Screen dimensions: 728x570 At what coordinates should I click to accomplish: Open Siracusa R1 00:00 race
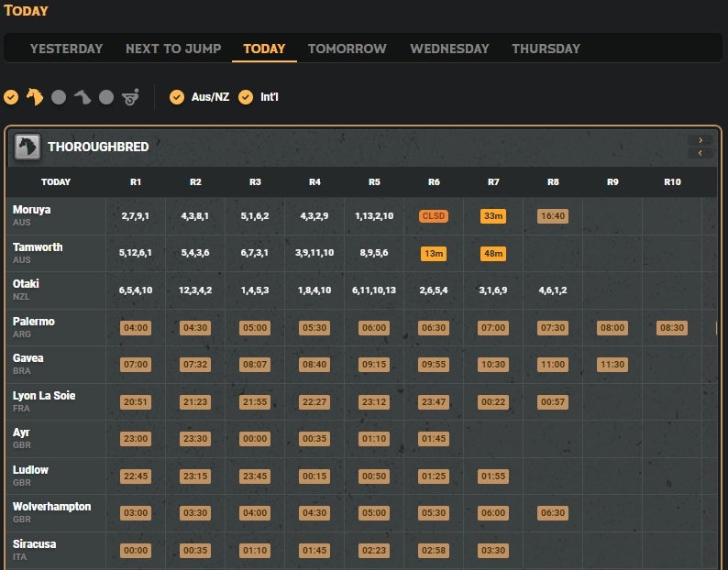(136, 551)
